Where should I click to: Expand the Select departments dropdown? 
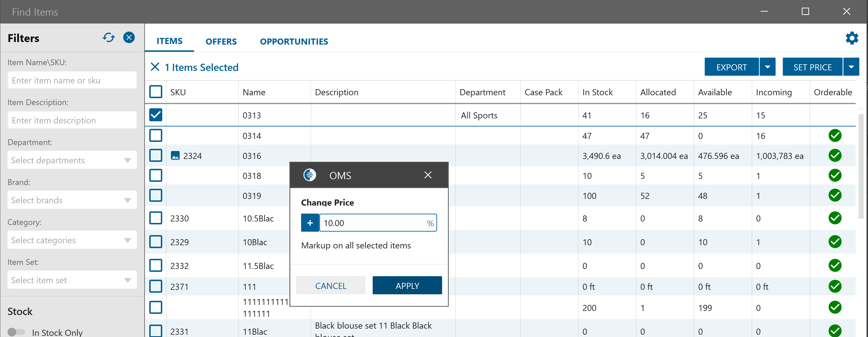72,160
